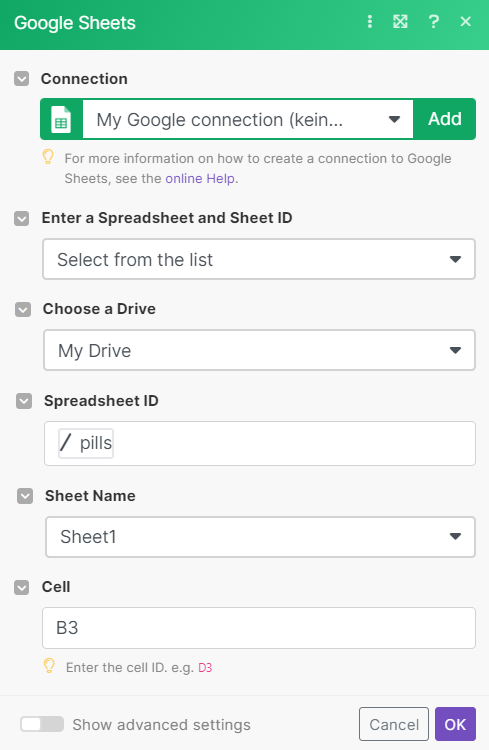This screenshot has width=489, height=750.
Task: Click the Cell input field with B3
Action: (259, 628)
